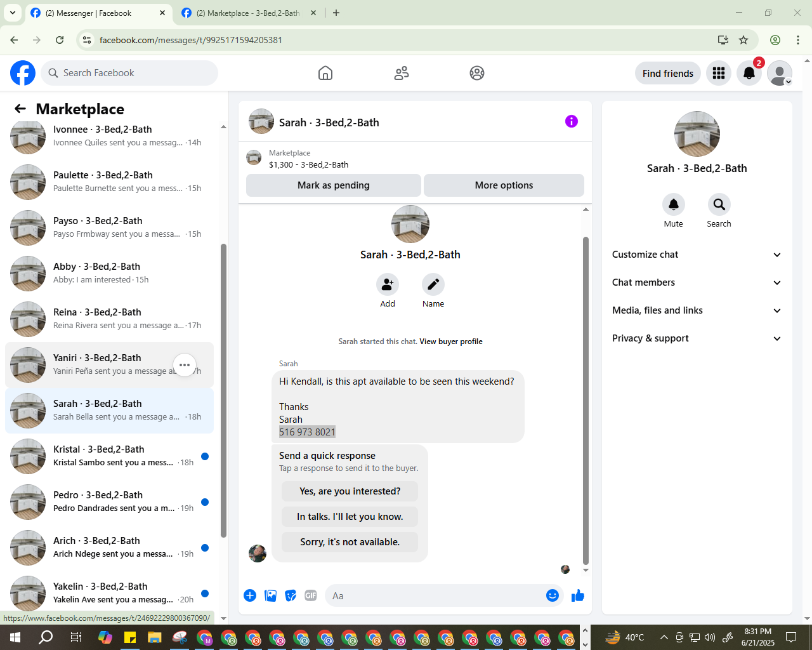Expand the Chat members section

[697, 282]
